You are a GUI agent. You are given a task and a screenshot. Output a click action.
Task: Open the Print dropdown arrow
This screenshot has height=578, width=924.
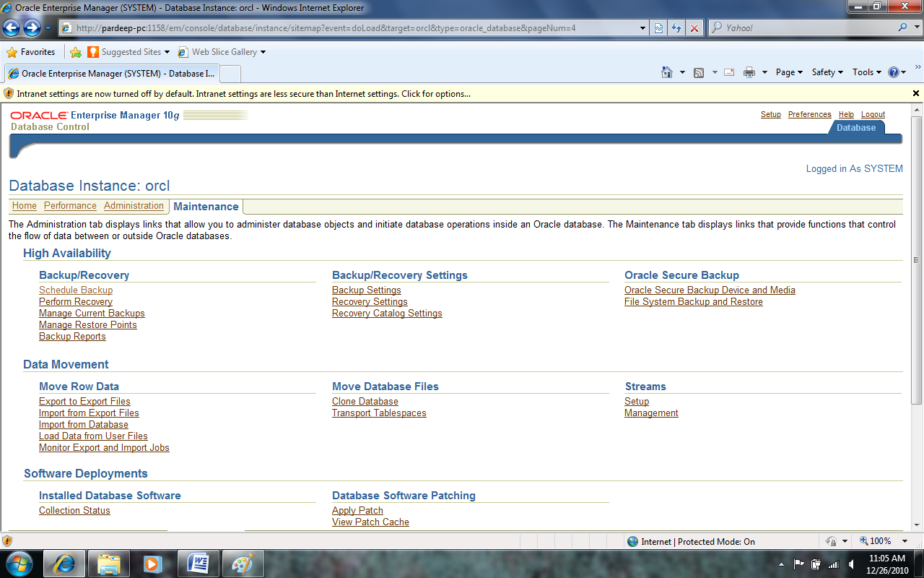764,72
